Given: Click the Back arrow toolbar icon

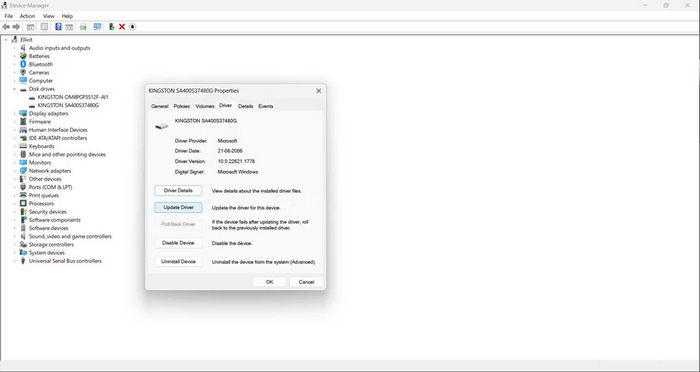Looking at the screenshot, I should 6,27.
